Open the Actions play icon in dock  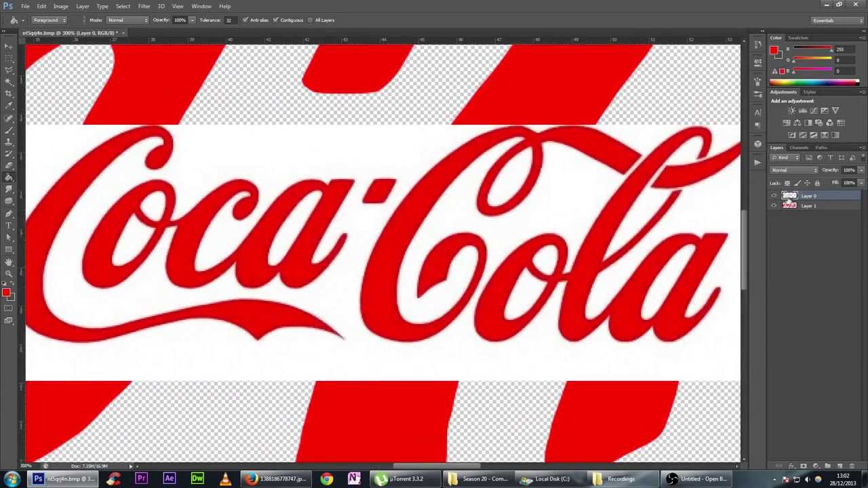click(x=757, y=161)
